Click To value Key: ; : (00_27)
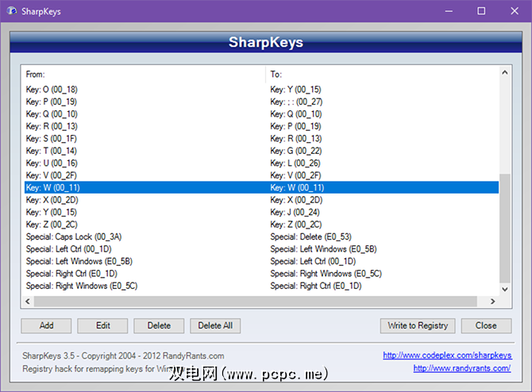 296,102
